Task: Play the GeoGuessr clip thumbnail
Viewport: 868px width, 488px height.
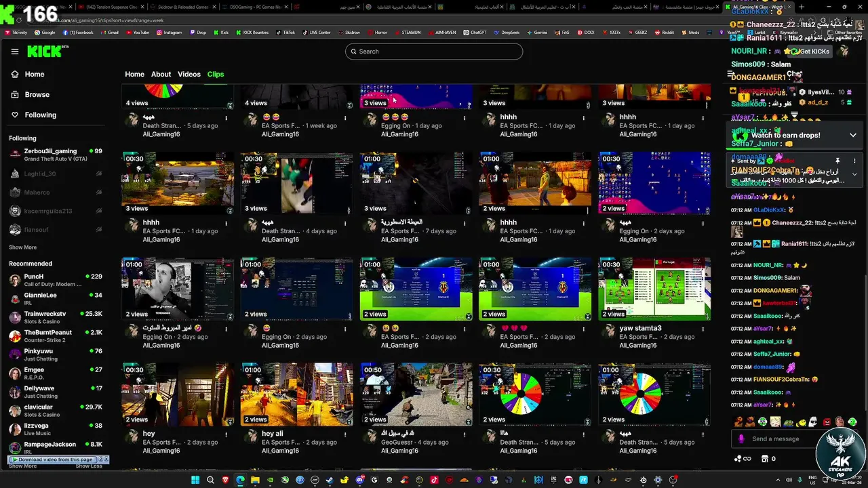Action: pyautogui.click(x=416, y=394)
